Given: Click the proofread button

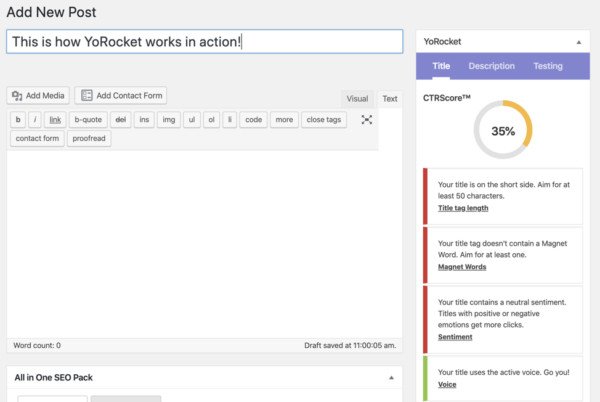Looking at the screenshot, I should 89,138.
